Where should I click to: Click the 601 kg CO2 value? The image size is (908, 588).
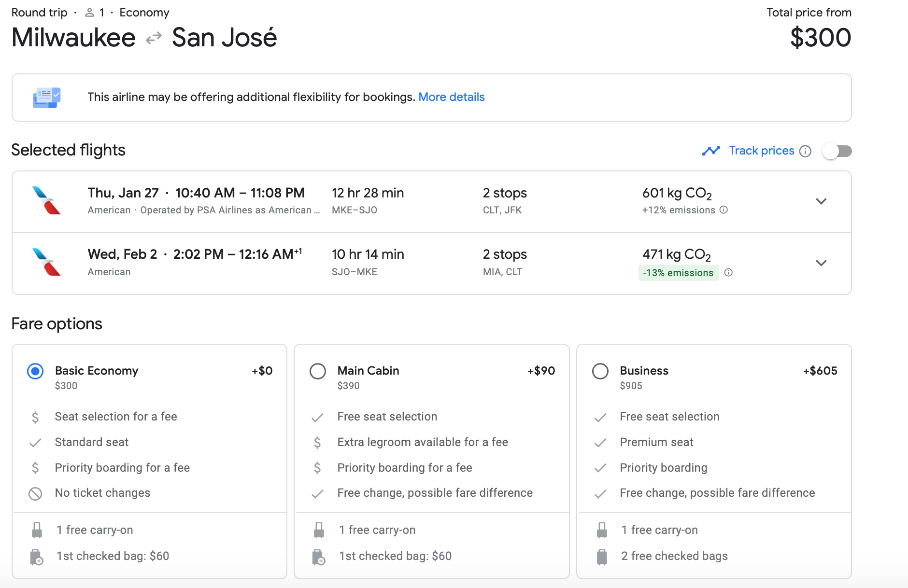click(677, 194)
